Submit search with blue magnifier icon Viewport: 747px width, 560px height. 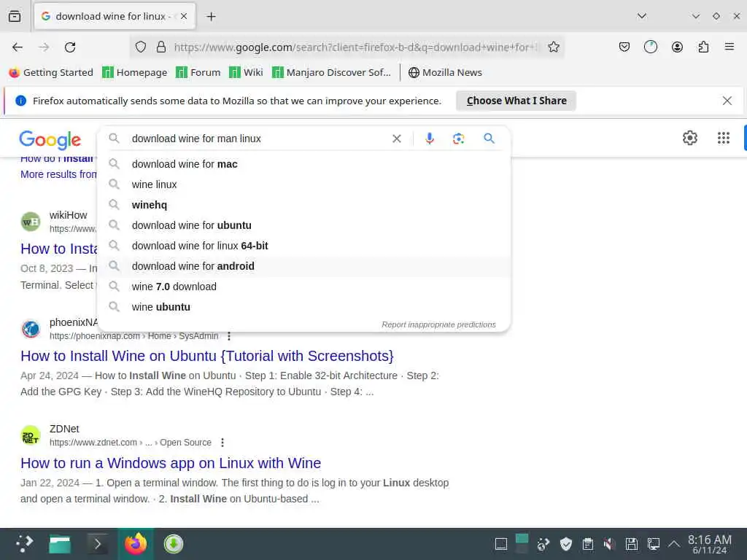489,139
